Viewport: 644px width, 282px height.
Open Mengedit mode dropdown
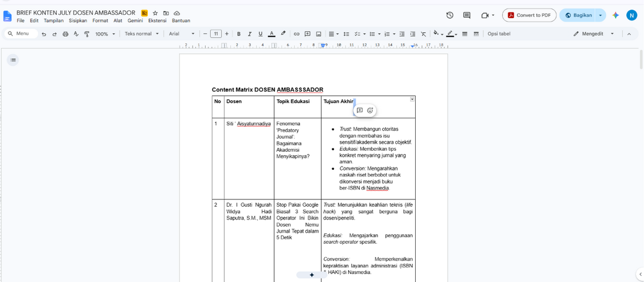coord(594,34)
